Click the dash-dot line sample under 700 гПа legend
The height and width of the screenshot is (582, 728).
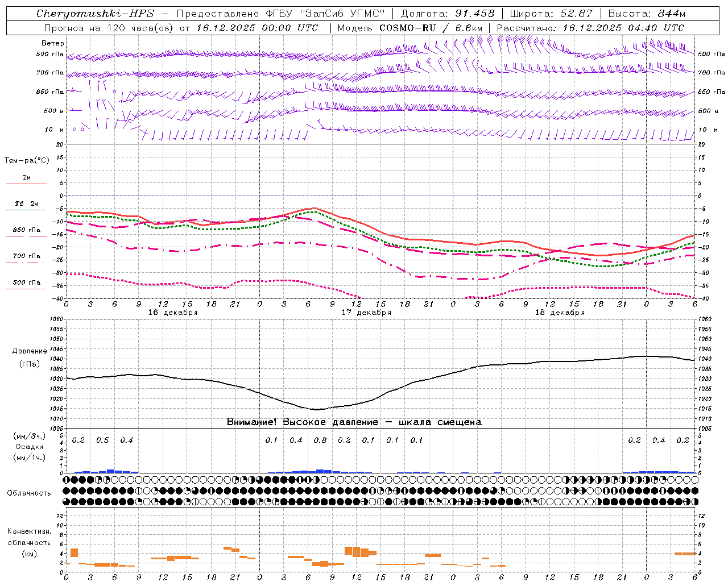(26, 263)
